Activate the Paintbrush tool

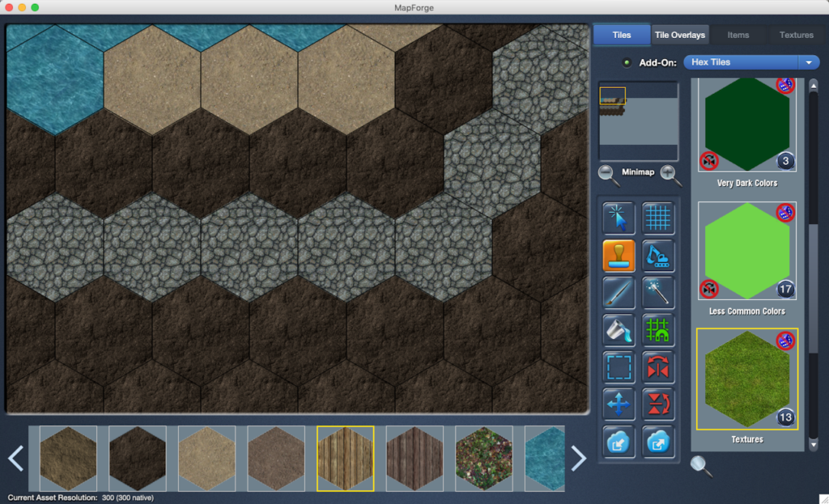[619, 293]
